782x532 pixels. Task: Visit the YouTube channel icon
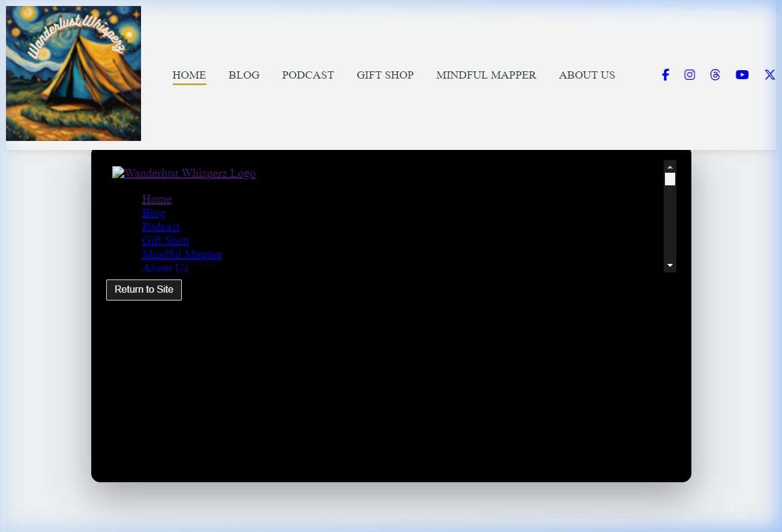click(742, 75)
